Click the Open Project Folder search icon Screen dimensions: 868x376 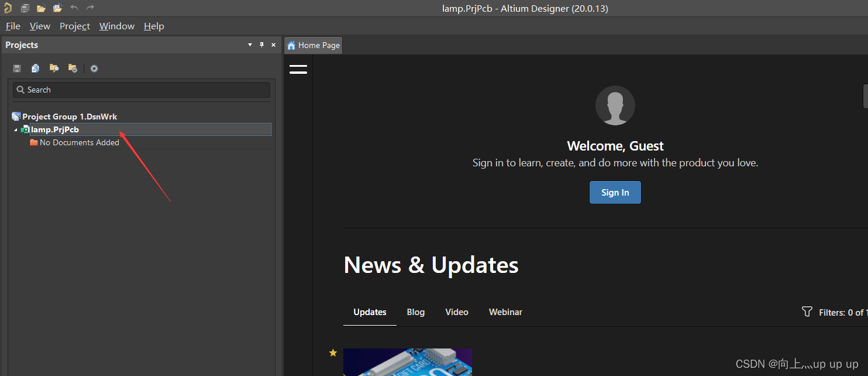[x=54, y=69]
